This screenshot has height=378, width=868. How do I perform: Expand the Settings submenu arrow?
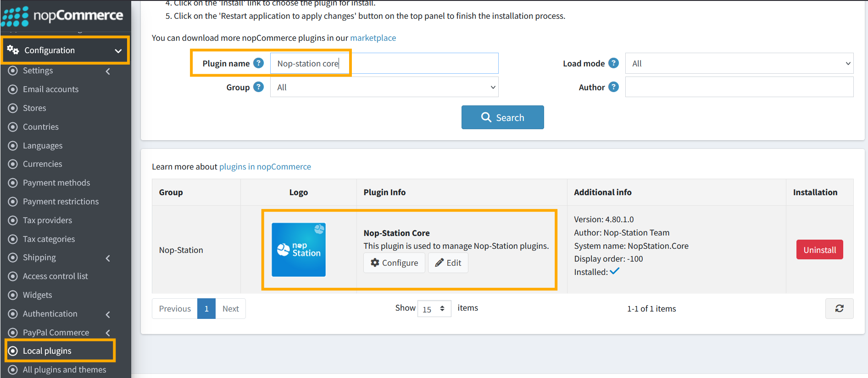pos(108,71)
